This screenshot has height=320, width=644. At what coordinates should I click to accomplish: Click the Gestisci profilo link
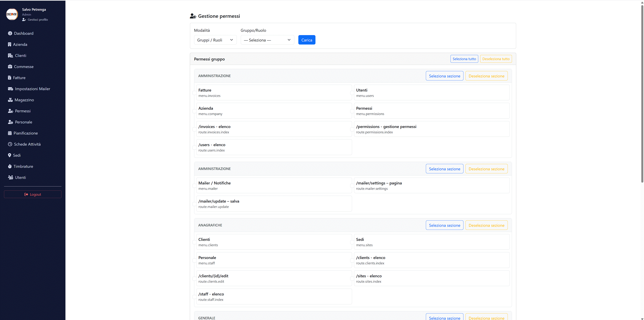[x=37, y=19]
